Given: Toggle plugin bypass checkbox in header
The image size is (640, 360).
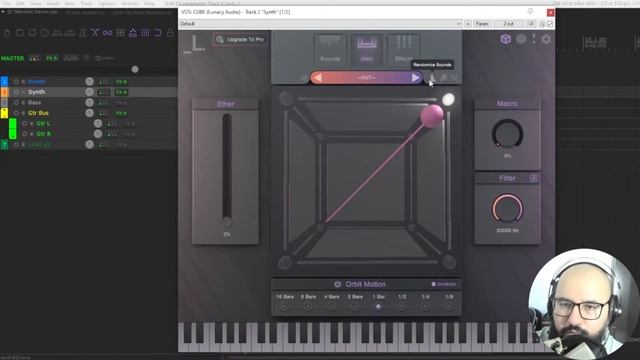Looking at the screenshot, I should pyautogui.click(x=550, y=24).
